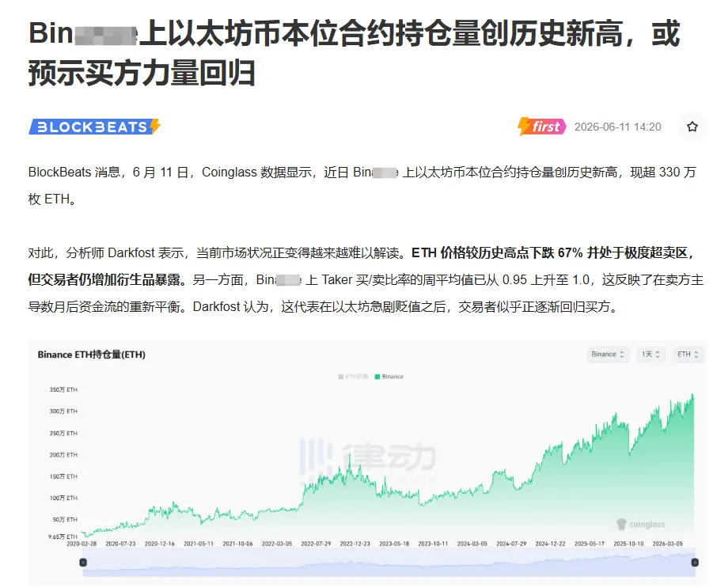The width and height of the screenshot is (717, 588).
Task: Click the left range slider handle
Action: click(83, 563)
